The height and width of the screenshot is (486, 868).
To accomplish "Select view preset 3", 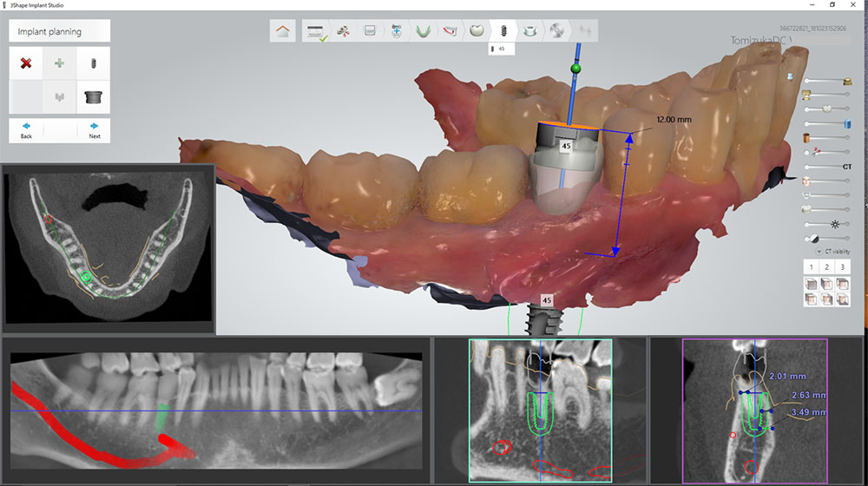I will (842, 267).
